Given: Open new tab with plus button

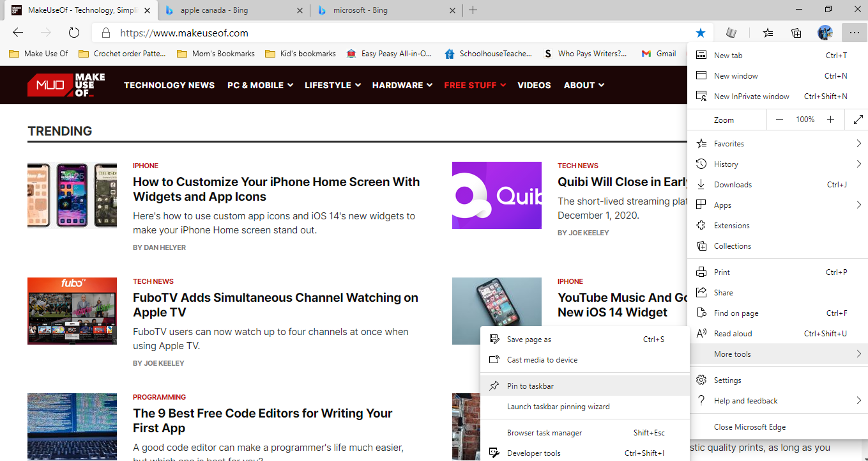Looking at the screenshot, I should tap(473, 10).
